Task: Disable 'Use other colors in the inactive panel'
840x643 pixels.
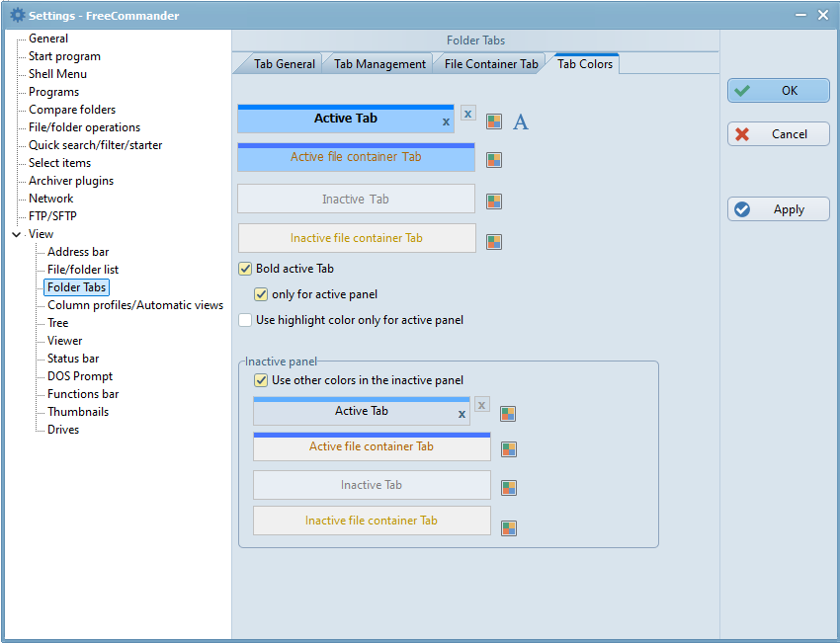Action: tap(261, 380)
